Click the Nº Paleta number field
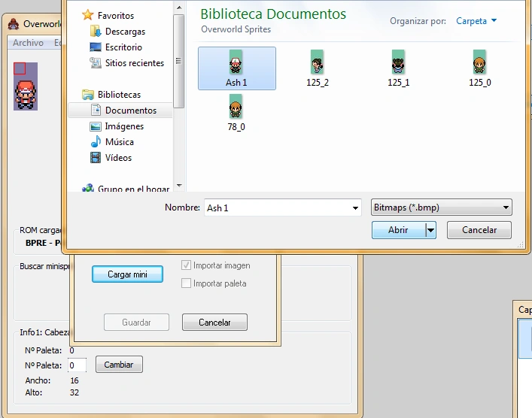Viewport: 532px width, 418px height. coord(77,365)
